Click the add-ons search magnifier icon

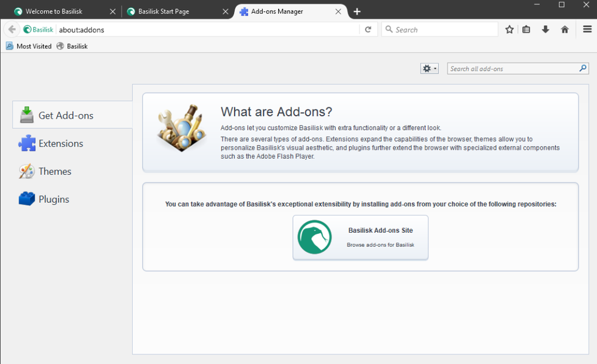point(583,68)
